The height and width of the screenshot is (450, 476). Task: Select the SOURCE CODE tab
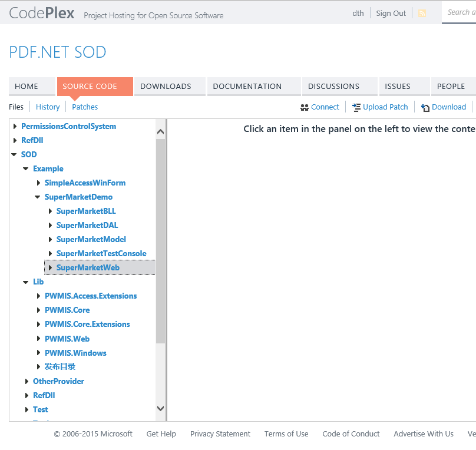95,87
